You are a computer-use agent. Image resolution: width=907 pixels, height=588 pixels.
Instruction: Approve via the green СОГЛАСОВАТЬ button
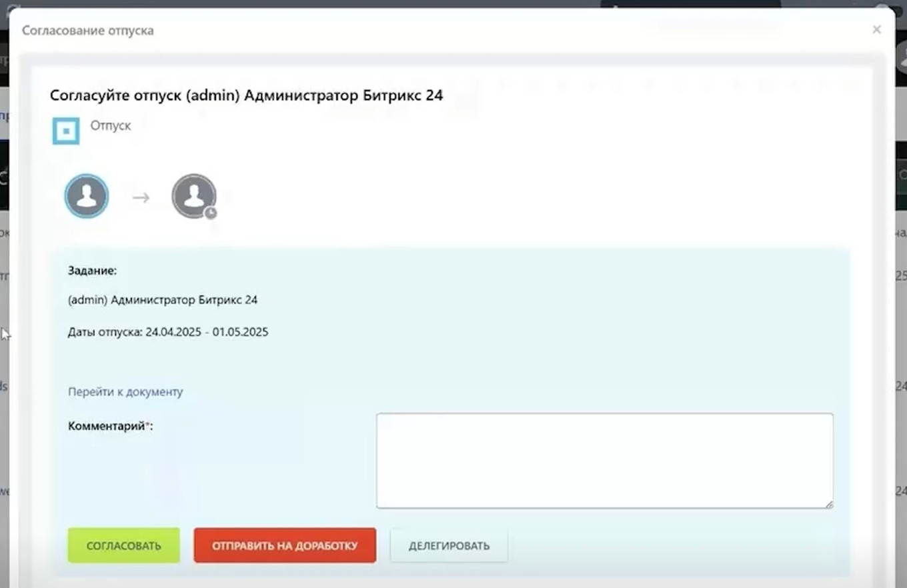pyautogui.click(x=123, y=545)
